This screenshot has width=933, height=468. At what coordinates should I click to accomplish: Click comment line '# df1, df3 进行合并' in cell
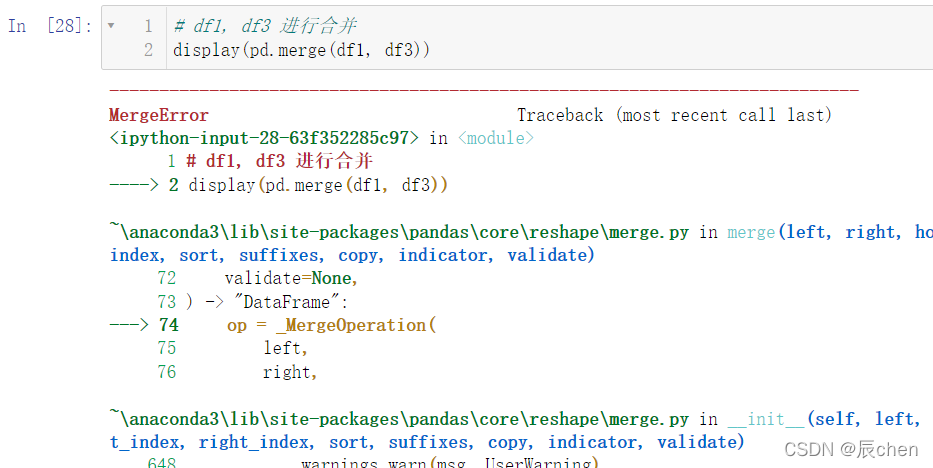265,26
